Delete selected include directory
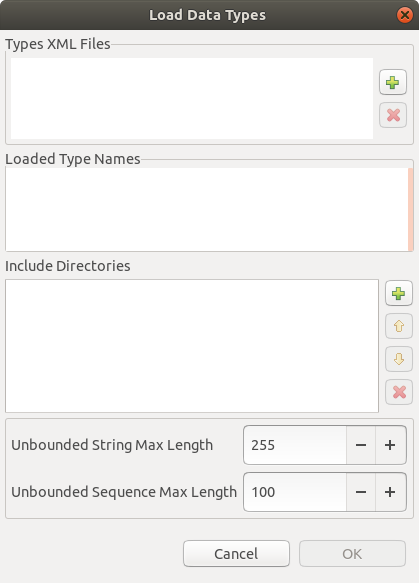 click(x=399, y=392)
